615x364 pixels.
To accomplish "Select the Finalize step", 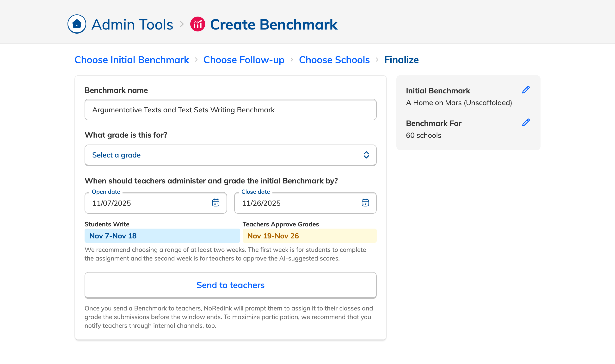I will [401, 60].
